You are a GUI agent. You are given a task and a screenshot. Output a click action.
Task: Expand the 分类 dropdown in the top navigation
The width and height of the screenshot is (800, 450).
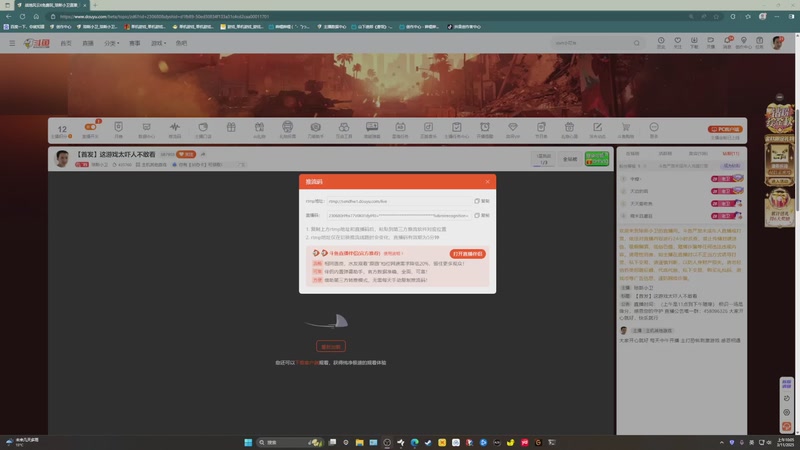click(111, 43)
